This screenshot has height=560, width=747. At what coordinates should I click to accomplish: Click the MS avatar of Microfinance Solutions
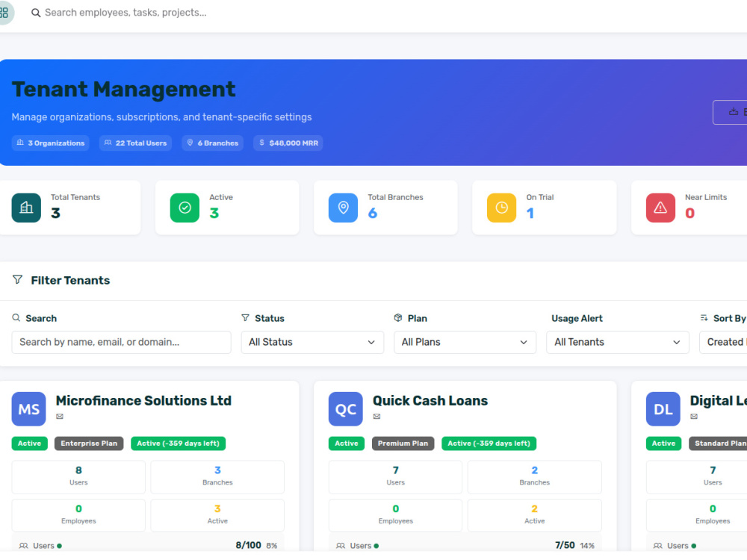pyautogui.click(x=29, y=409)
